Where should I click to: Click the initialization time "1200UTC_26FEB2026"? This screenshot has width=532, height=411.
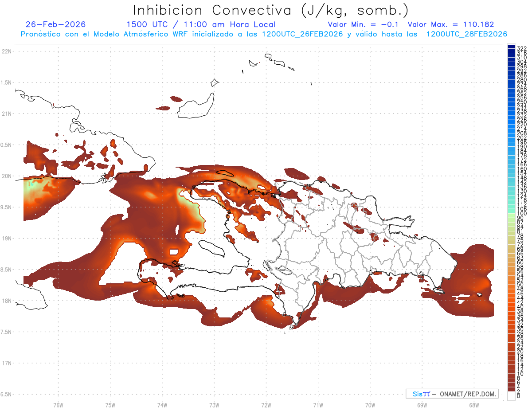tap(303, 34)
